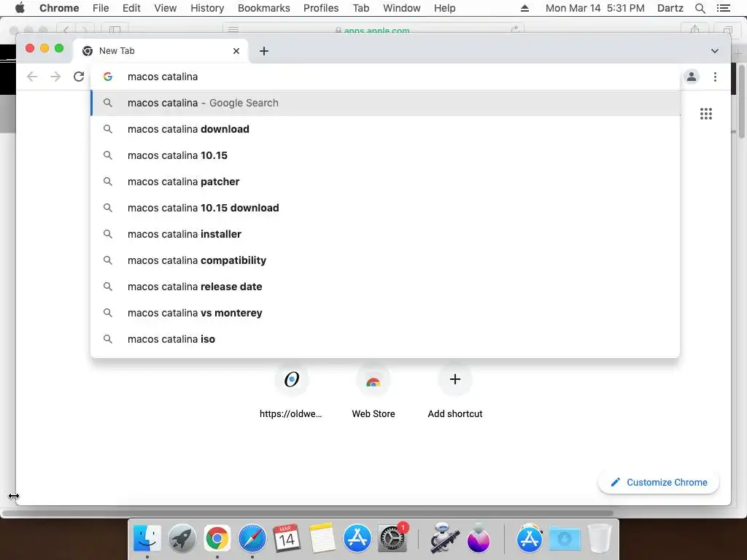The height and width of the screenshot is (560, 747).
Task: Reload the page in Chrome
Action: click(79, 77)
